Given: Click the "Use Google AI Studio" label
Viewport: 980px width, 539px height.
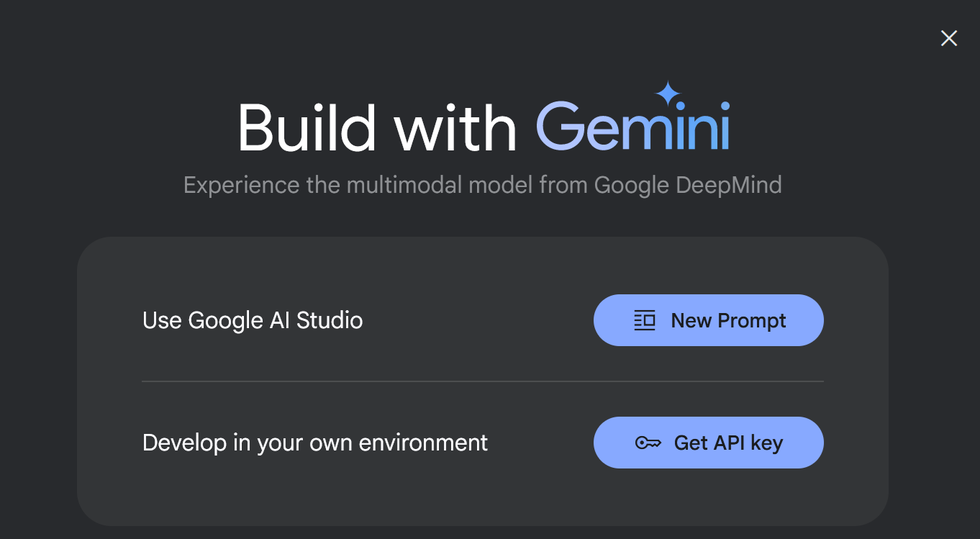Looking at the screenshot, I should click(x=253, y=321).
